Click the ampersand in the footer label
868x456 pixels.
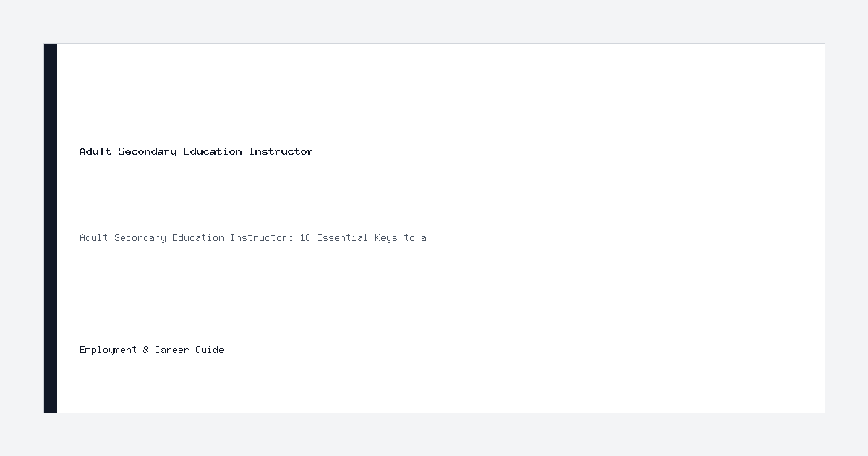click(146, 350)
